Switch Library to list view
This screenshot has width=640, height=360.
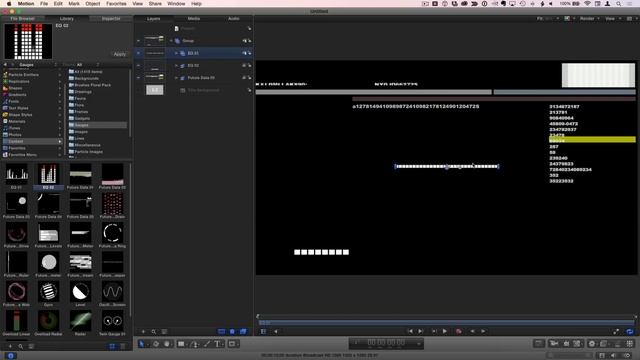[x=123, y=346]
